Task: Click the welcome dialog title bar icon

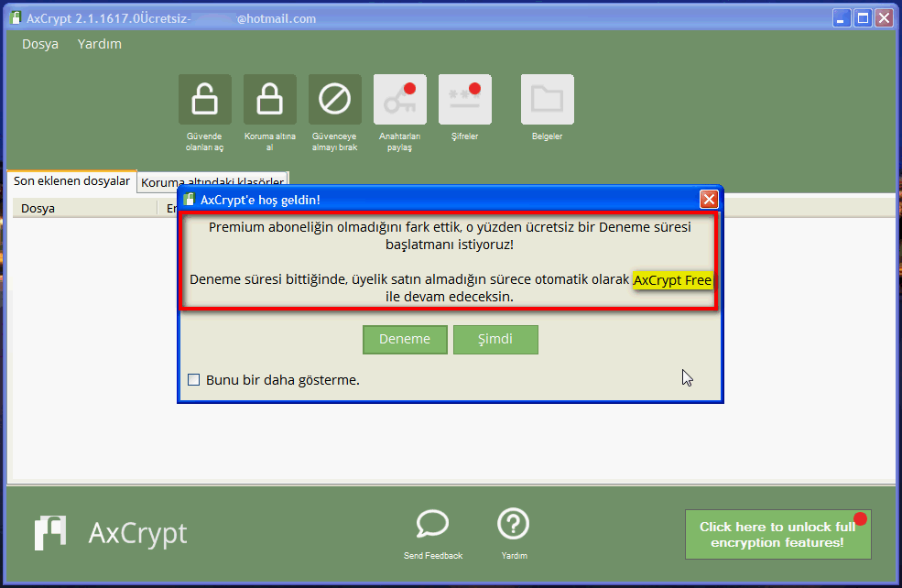Action: coord(189,200)
